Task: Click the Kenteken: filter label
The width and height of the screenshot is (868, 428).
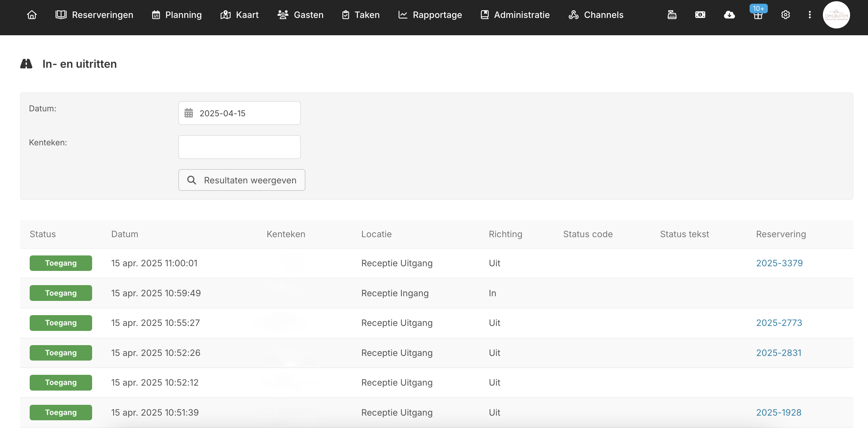Action: click(x=48, y=143)
